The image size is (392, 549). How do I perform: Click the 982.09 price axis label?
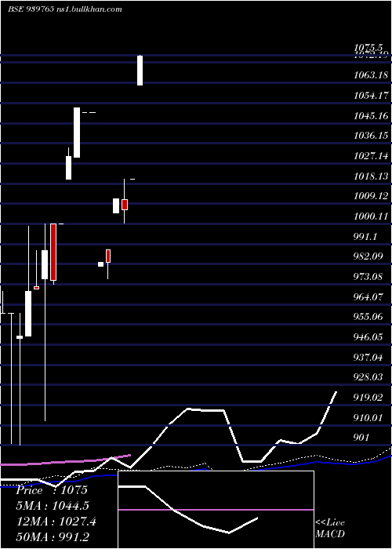pos(368,256)
